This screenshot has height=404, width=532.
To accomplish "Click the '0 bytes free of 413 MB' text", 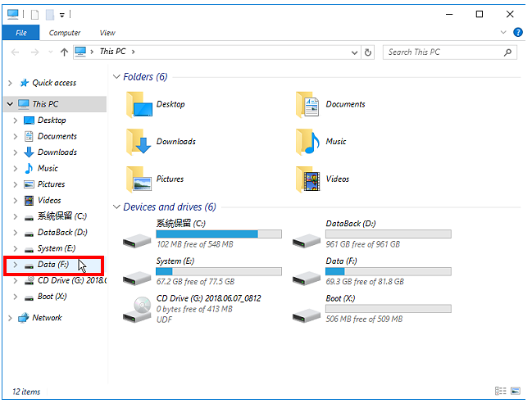I will pyautogui.click(x=194, y=309).
